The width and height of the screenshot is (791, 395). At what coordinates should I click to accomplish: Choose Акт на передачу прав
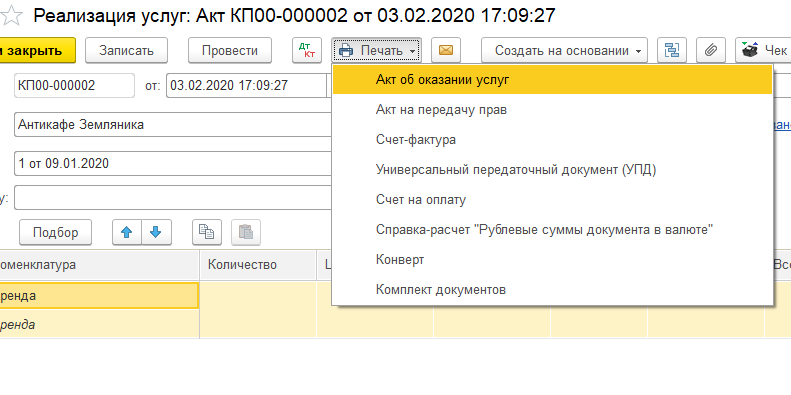point(552,109)
